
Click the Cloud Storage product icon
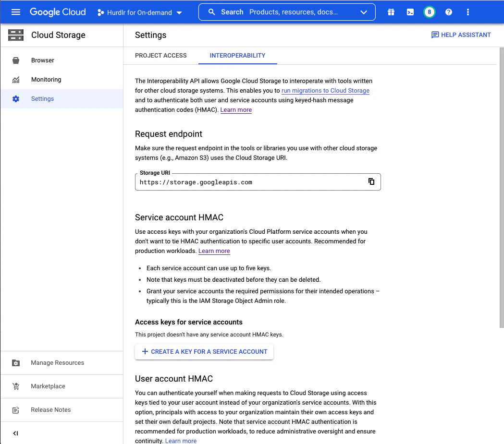[16, 35]
